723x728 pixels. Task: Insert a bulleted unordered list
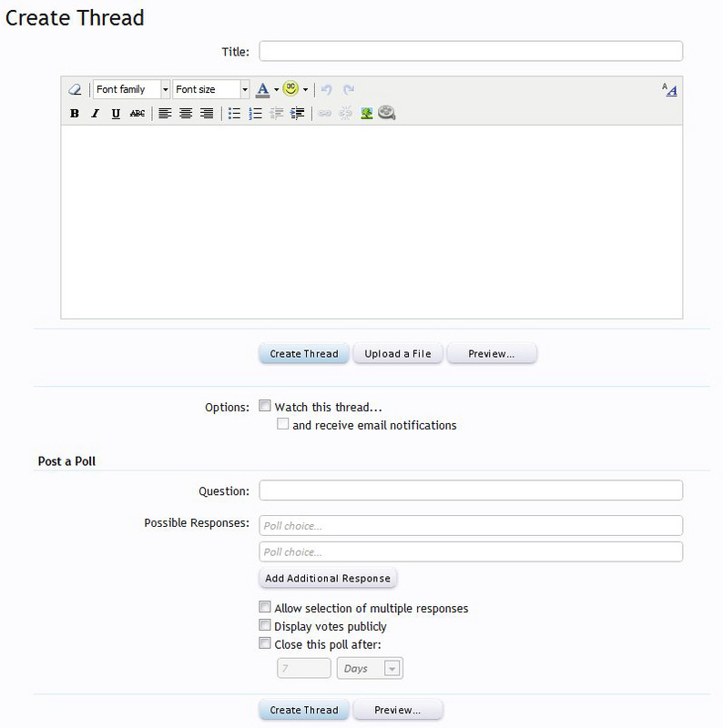pos(234,114)
